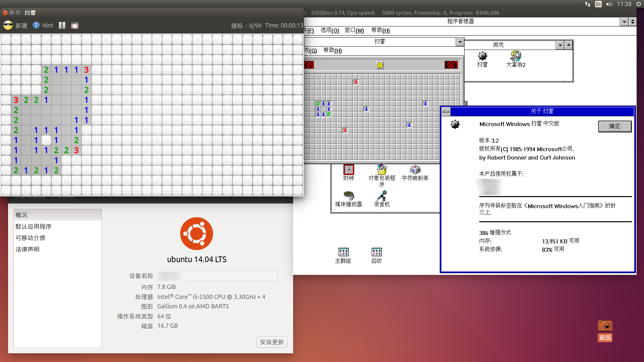This screenshot has height=362, width=644.
Task: Click the 安装更新 button
Action: 272,342
